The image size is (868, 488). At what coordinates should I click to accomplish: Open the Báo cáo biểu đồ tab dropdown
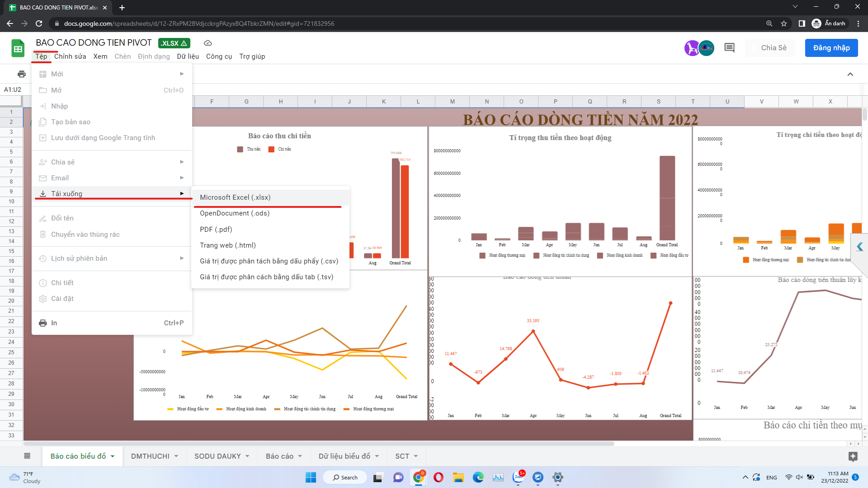point(113,456)
